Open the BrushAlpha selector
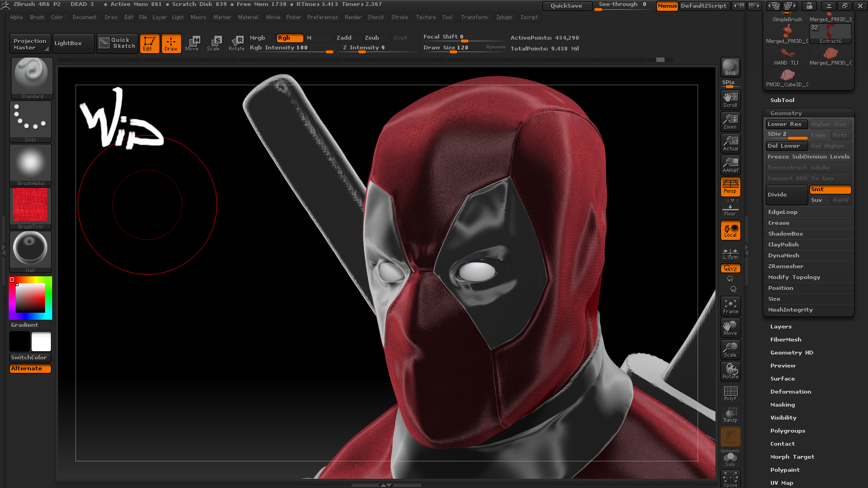The height and width of the screenshot is (488, 868). click(x=30, y=165)
